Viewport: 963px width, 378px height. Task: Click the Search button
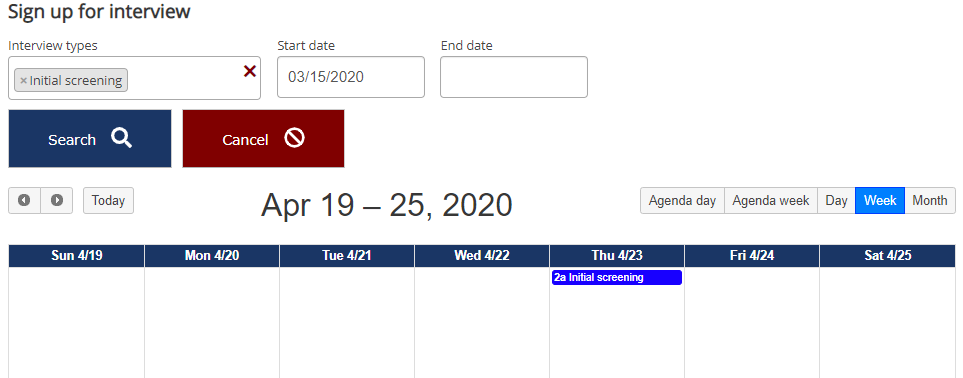[x=90, y=139]
